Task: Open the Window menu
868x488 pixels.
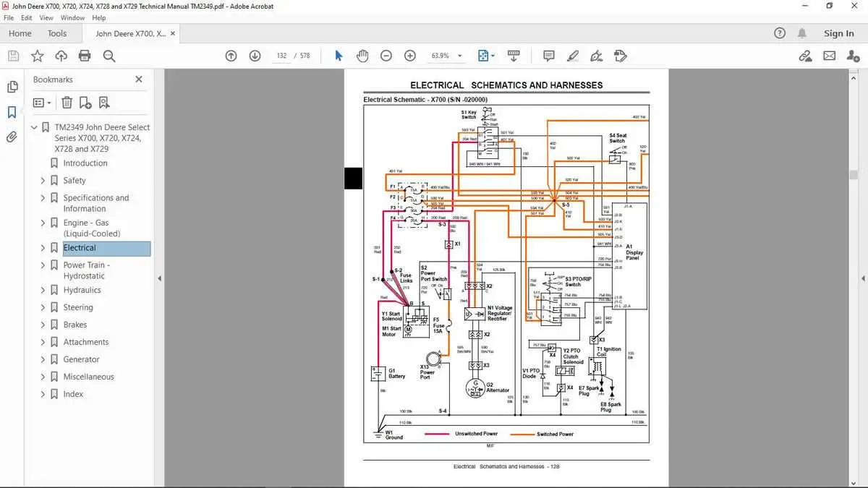Action: click(x=73, y=17)
